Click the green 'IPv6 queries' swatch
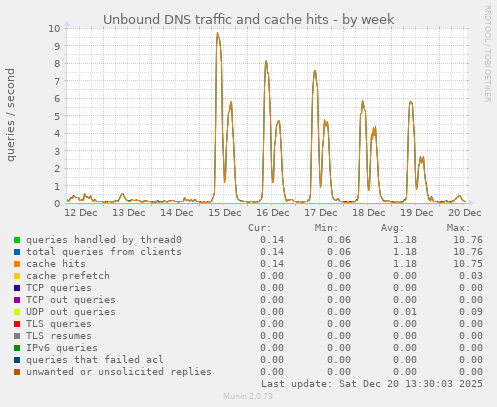Screen dimensions: 497x407 tap(17, 348)
